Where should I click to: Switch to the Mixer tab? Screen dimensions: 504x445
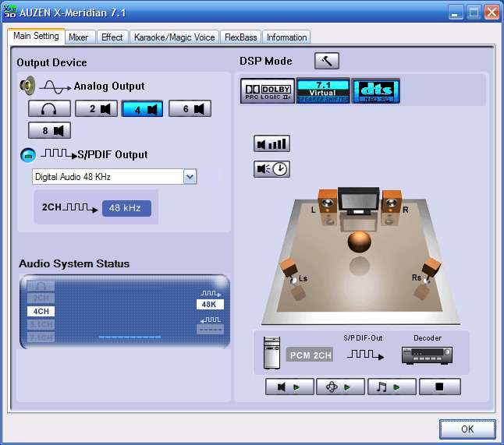(79, 37)
